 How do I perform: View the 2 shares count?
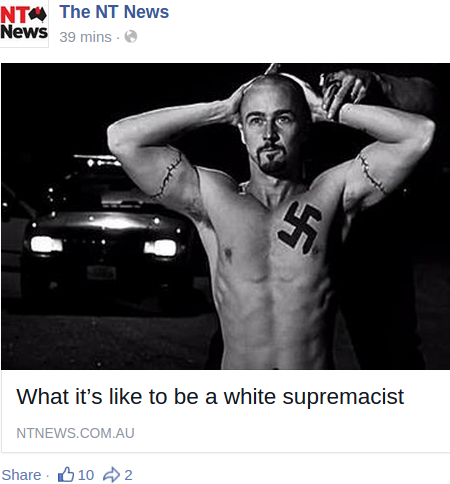click(x=128, y=475)
